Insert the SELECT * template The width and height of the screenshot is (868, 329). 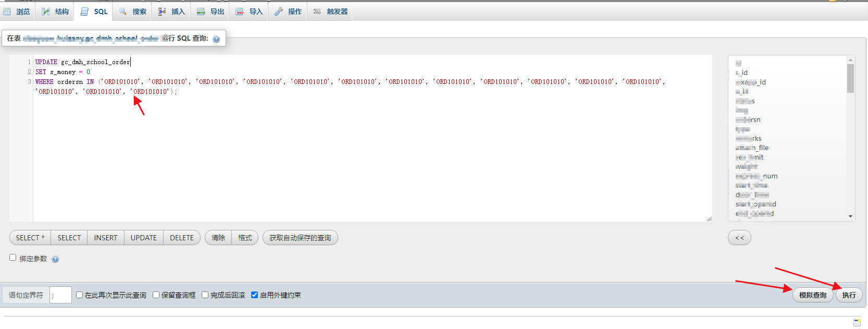(30, 238)
